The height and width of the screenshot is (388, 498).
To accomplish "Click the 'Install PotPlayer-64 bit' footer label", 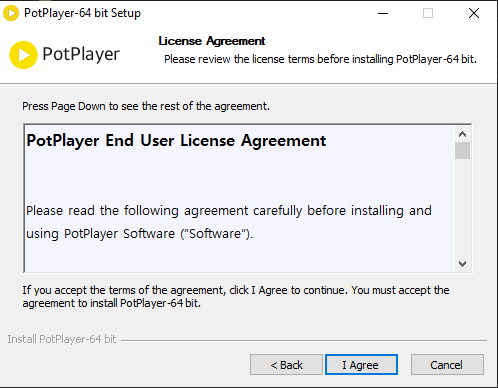I will tap(62, 339).
